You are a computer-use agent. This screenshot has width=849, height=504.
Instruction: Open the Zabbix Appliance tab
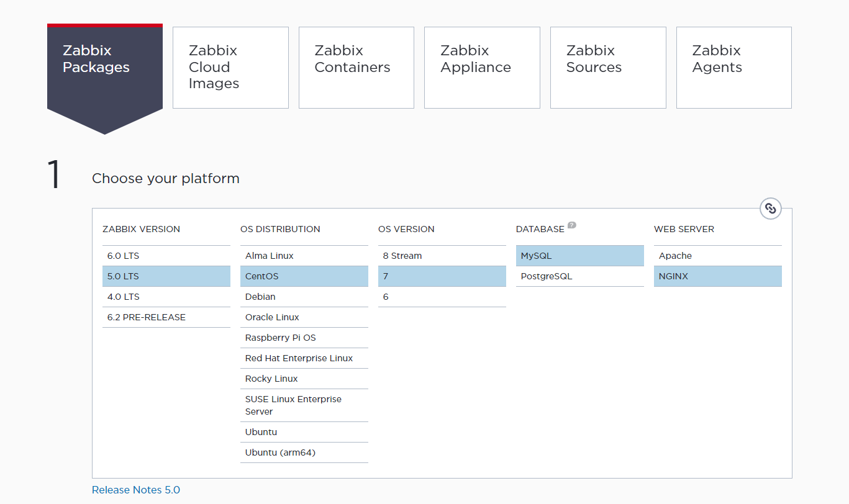(482, 68)
